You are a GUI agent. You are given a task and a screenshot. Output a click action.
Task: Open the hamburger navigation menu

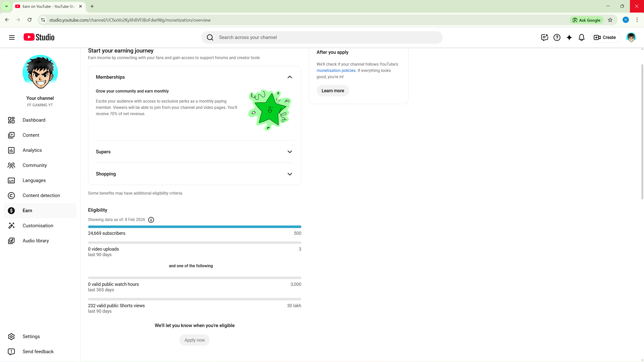pos(12,37)
